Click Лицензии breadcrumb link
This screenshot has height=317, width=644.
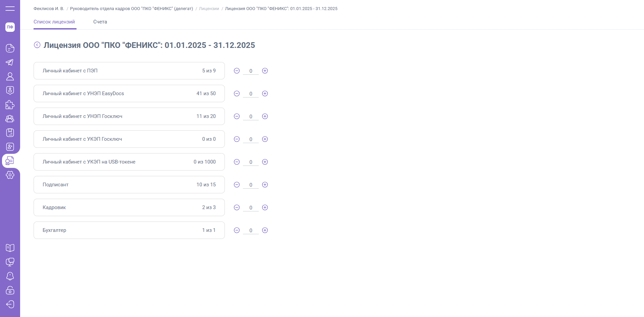point(209,9)
